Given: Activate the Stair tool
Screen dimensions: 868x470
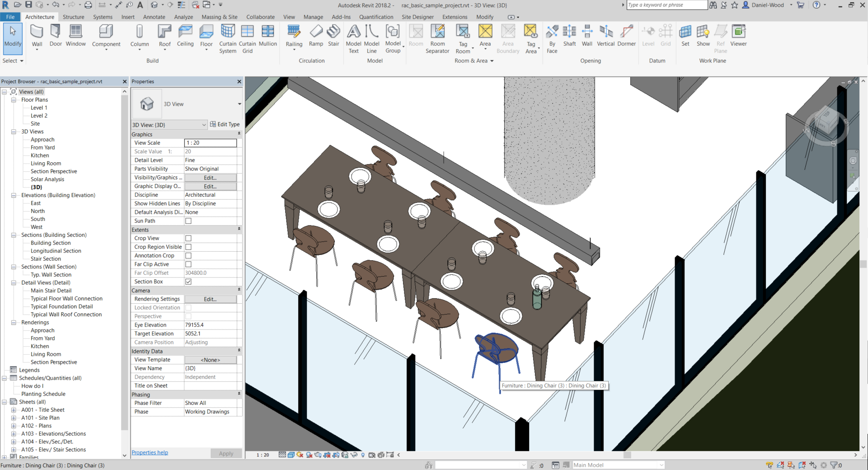Looking at the screenshot, I should [x=333, y=36].
